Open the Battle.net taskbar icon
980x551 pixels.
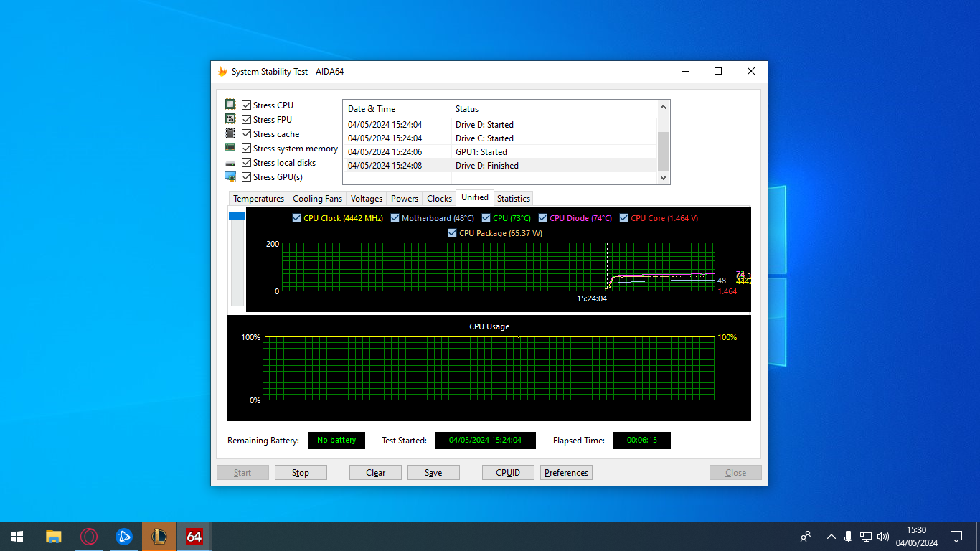click(x=124, y=537)
